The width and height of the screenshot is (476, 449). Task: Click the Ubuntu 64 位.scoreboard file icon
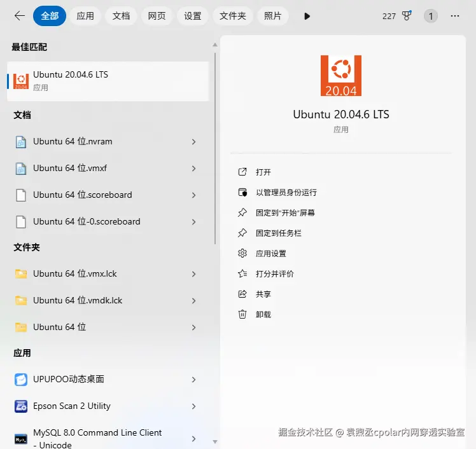click(21, 195)
